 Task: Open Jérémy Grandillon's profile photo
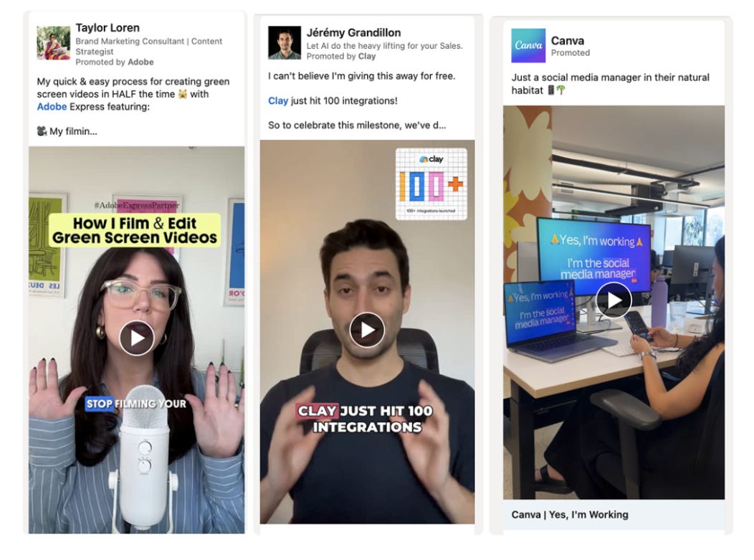tap(285, 42)
